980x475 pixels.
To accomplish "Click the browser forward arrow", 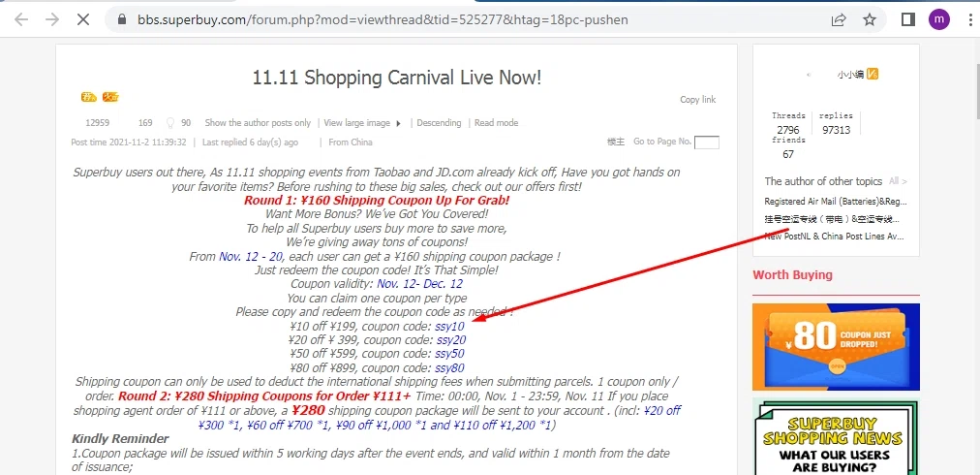I will click(52, 19).
